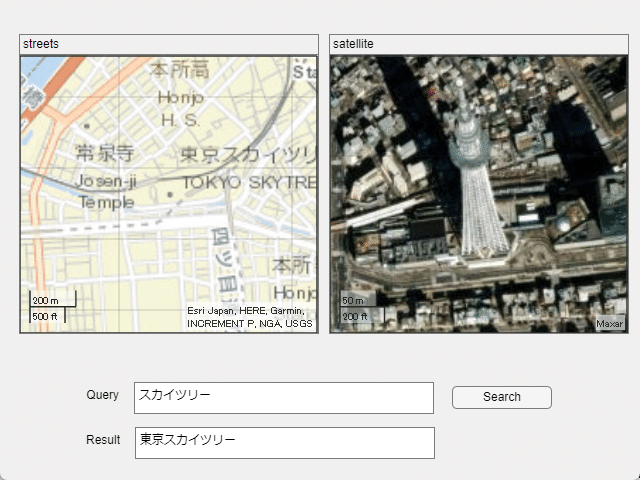Click the 本所高 label on streets map

(x=180, y=69)
